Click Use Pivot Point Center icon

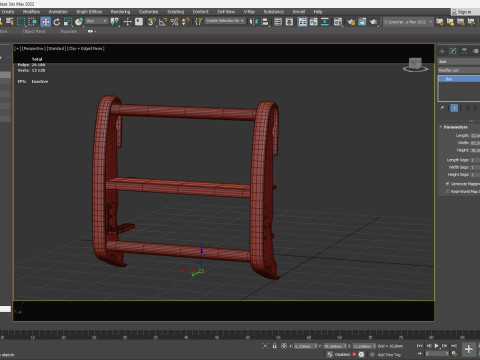(114, 22)
